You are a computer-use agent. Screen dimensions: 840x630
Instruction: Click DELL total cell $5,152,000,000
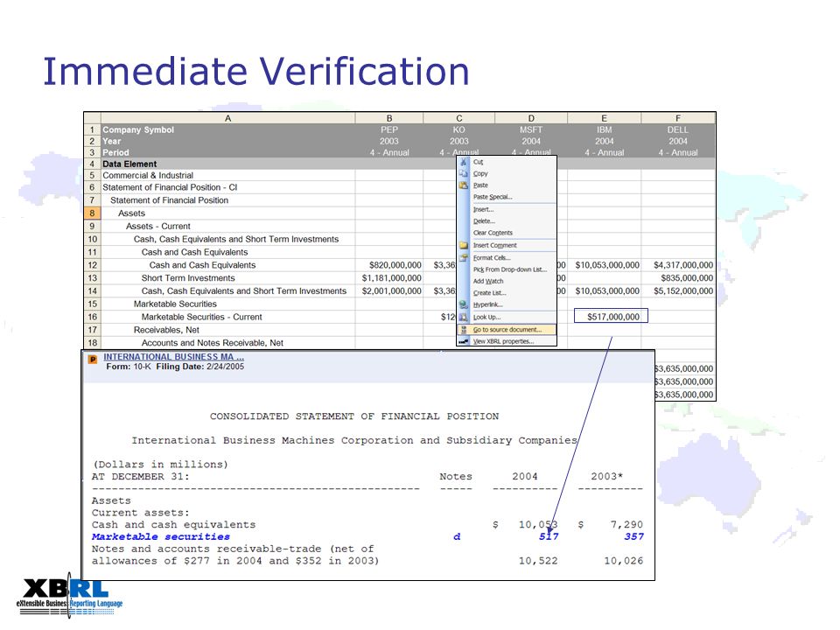click(x=678, y=290)
